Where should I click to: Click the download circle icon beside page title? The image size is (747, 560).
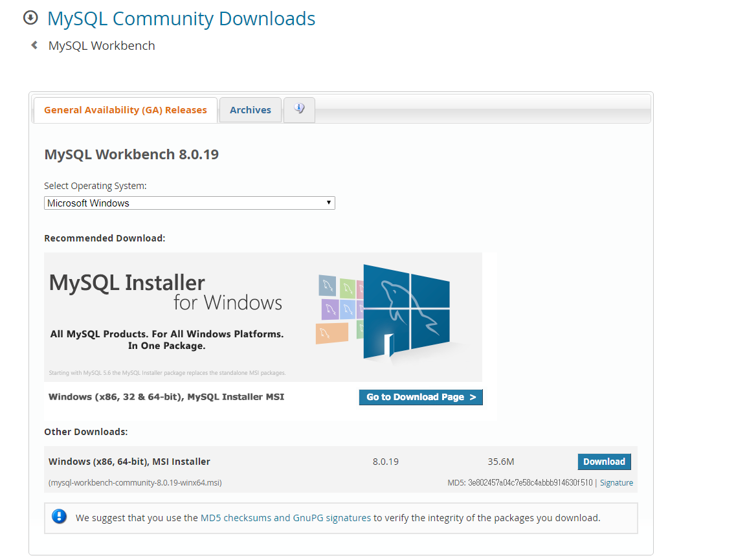pyautogui.click(x=30, y=17)
